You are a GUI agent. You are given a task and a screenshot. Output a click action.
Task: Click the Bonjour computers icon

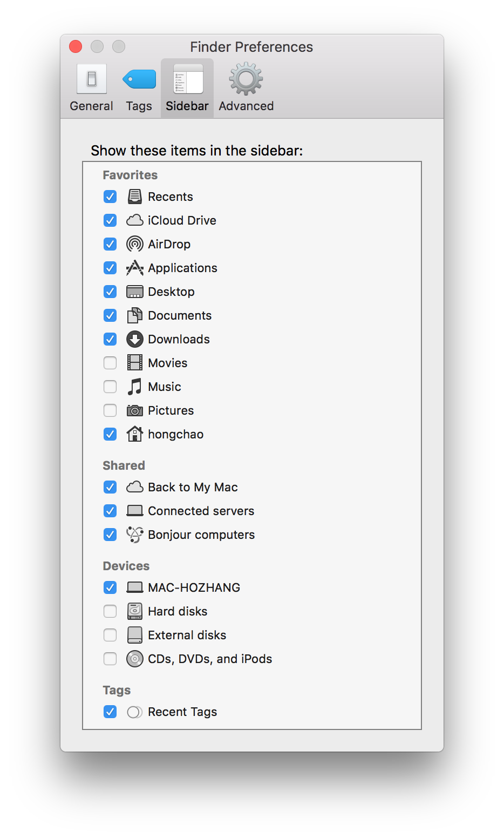pyautogui.click(x=134, y=535)
